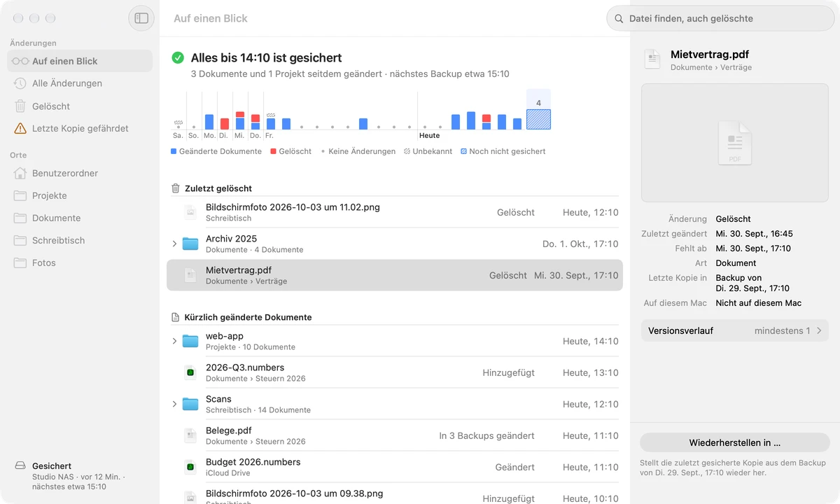The height and width of the screenshot is (504, 840).
Task: Click the Archiv 2025 folder icon
Action: pos(190,244)
